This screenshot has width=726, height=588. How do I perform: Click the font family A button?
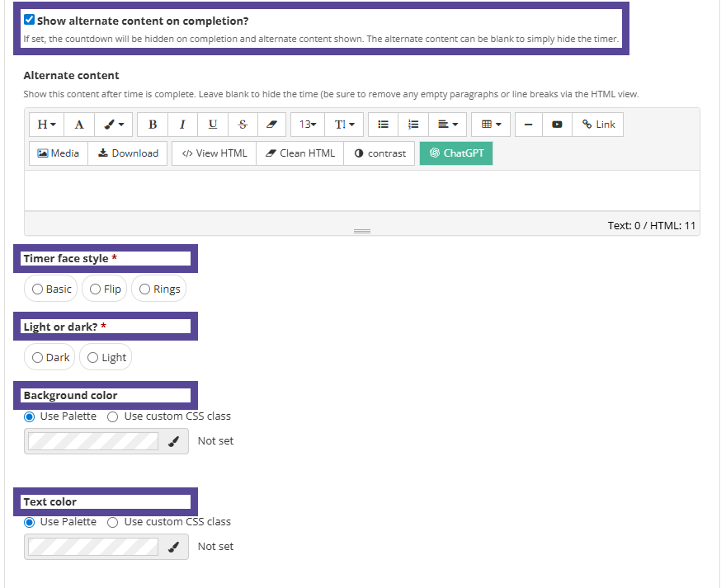pos(79,125)
